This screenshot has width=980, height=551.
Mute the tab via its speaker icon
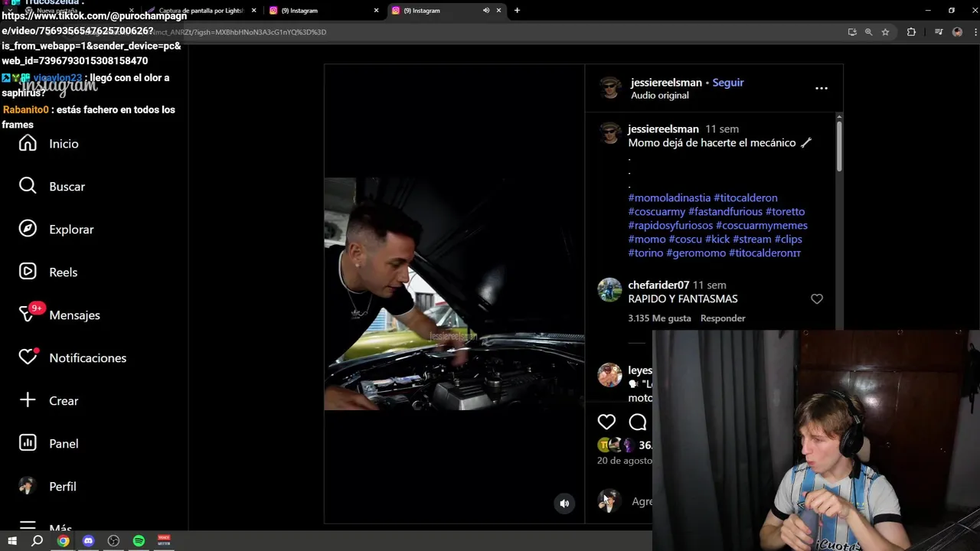(485, 11)
